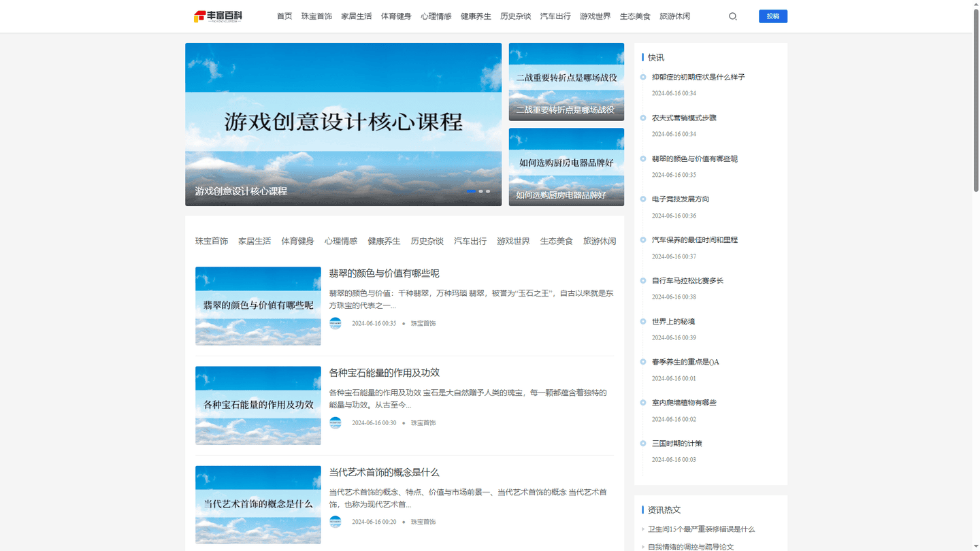Open news item 农夫式营销模式步骤

[684, 118]
